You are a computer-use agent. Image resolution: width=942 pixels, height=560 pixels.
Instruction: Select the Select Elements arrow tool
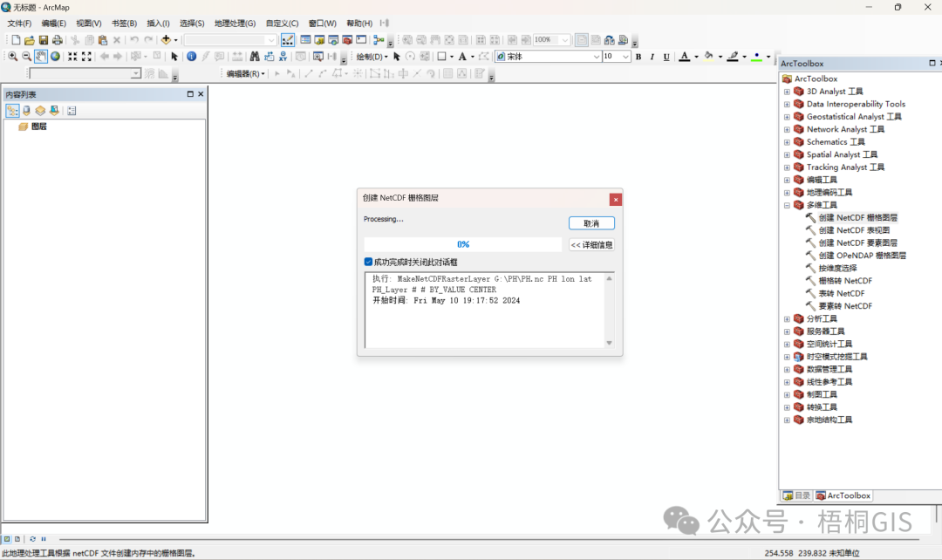pos(174,57)
